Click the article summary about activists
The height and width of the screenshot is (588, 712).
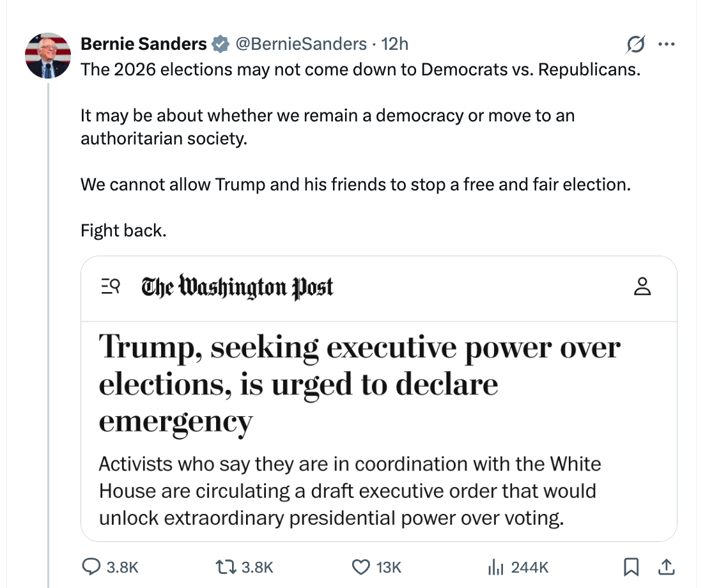pyautogui.click(x=348, y=491)
